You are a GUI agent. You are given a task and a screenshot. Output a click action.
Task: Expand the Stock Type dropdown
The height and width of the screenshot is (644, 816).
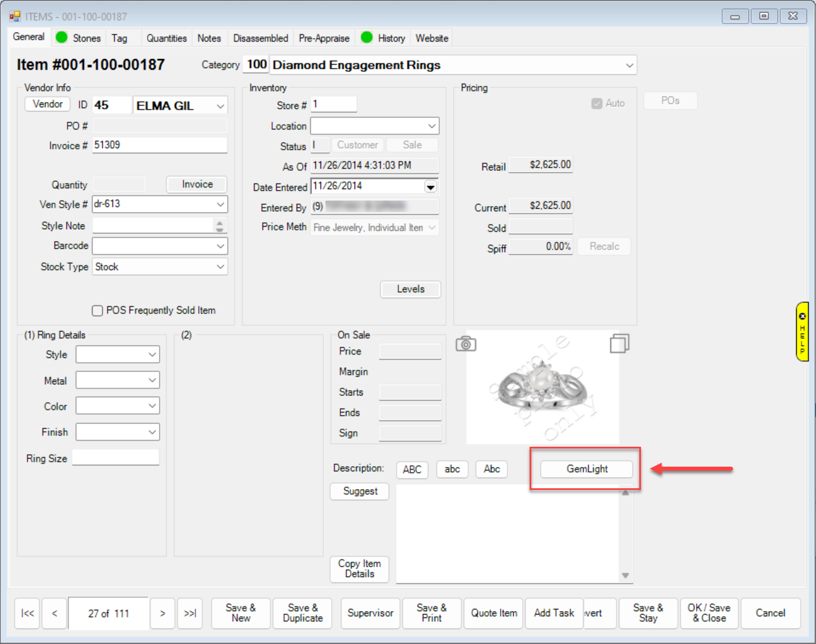point(220,267)
